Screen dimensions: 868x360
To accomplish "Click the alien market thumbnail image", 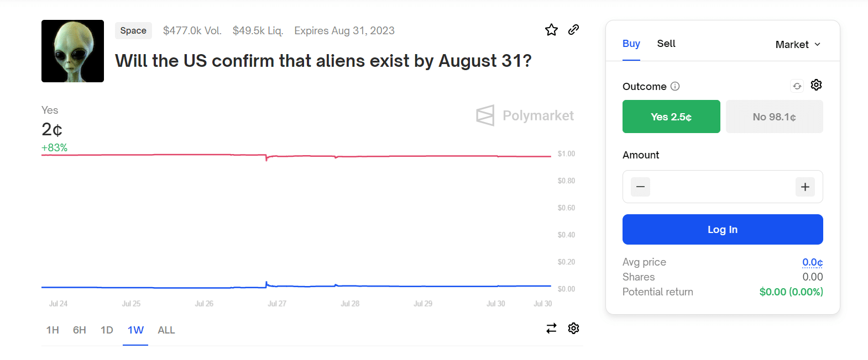I will (72, 51).
